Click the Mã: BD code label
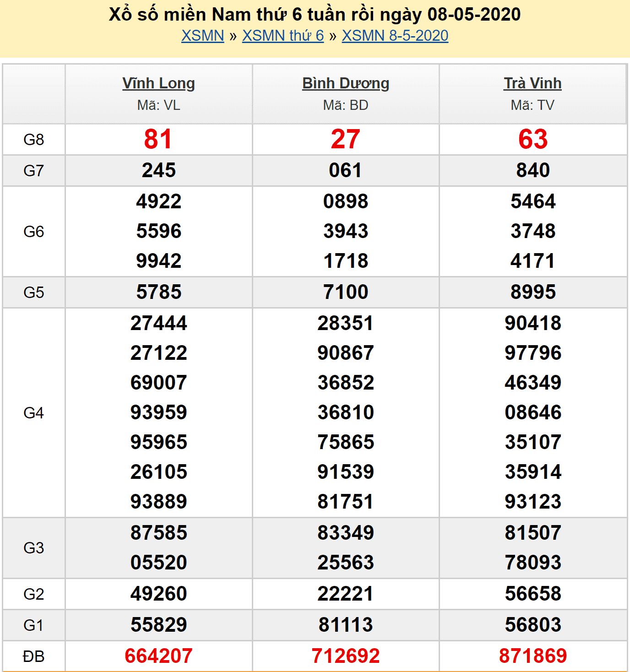This screenshot has height=672, width=630. 346,105
